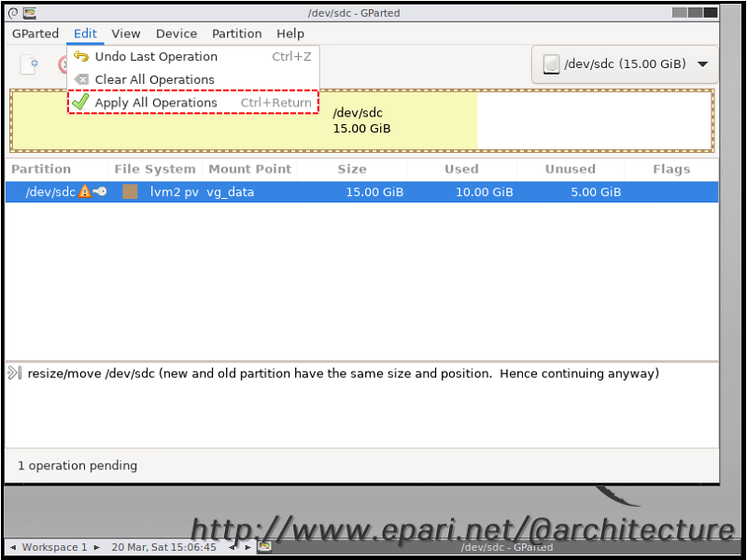This screenshot has width=747, height=560.
Task: Click the '1 operation pending' status text
Action: tap(78, 465)
